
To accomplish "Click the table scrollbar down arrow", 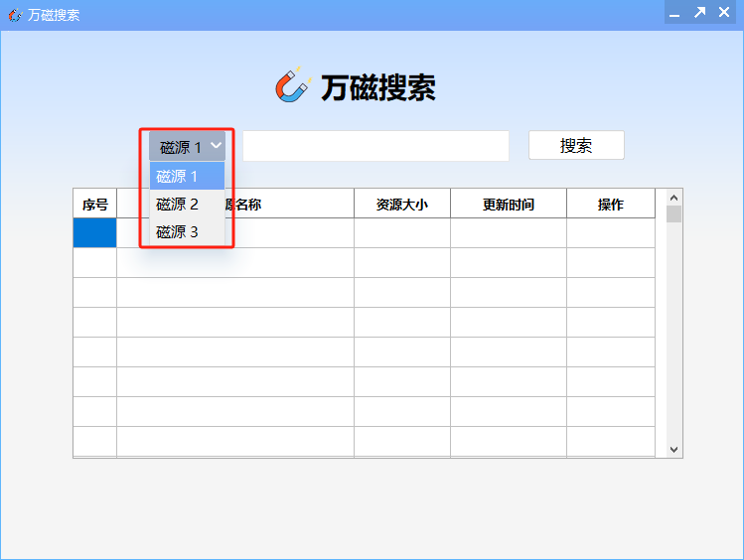I will pos(673,450).
